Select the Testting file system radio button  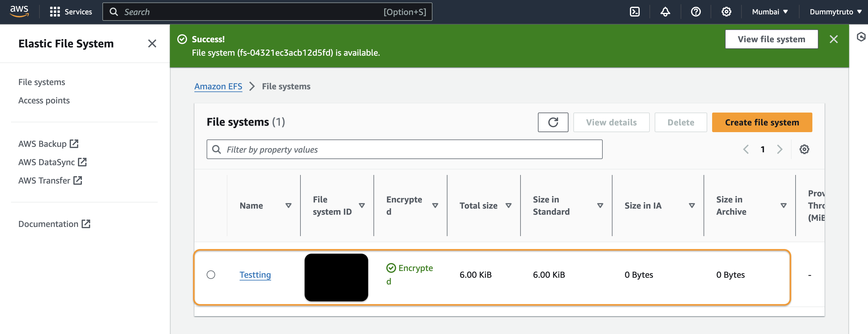pos(211,275)
